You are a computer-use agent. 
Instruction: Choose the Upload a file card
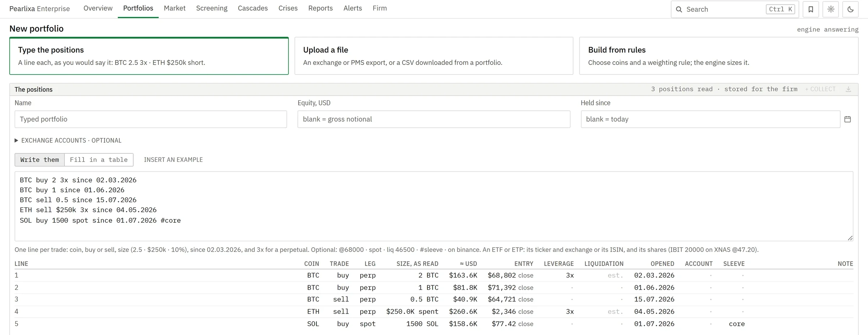434,56
